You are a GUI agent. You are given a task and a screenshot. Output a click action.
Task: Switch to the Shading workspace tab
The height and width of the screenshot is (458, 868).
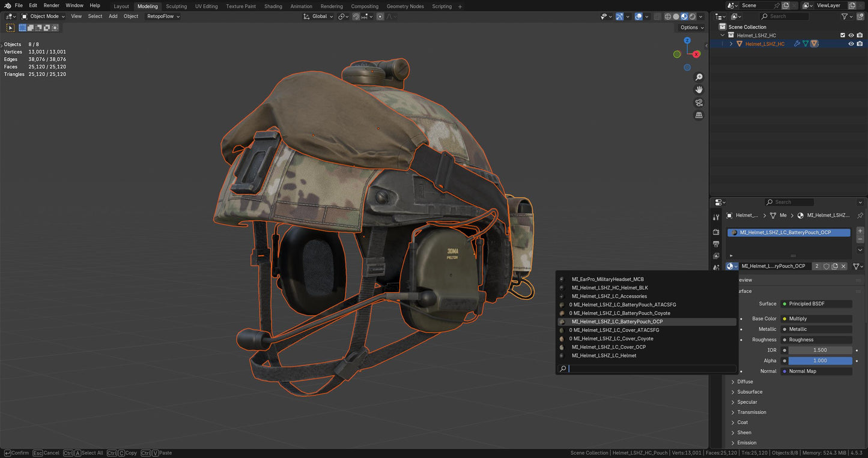tap(273, 6)
